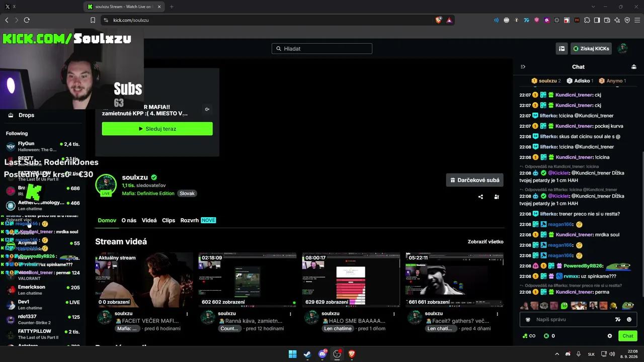The height and width of the screenshot is (362, 644).
Task: Open the Brave Rewards triangle icon
Action: (449, 20)
